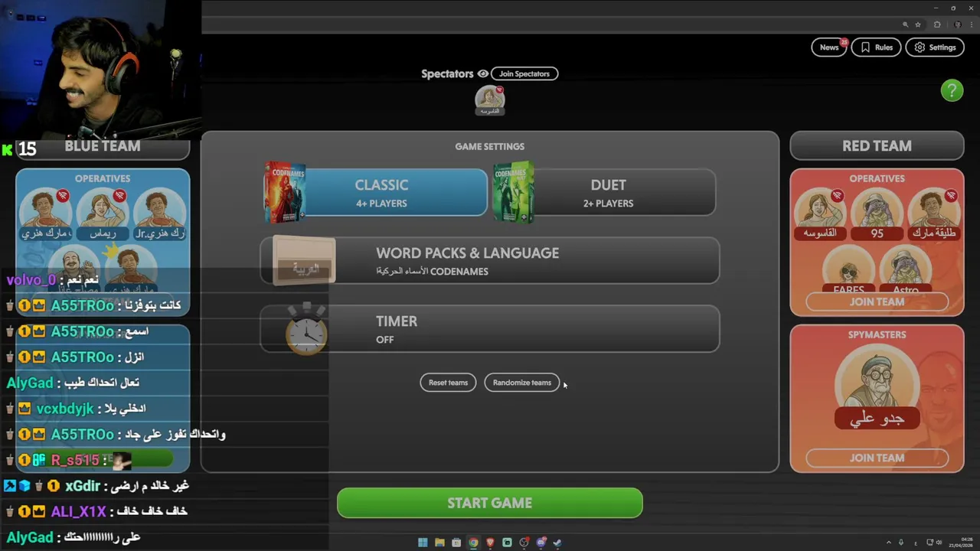Click the stopwatch icon beside Timer
This screenshot has height=551, width=980.
pyautogui.click(x=306, y=329)
